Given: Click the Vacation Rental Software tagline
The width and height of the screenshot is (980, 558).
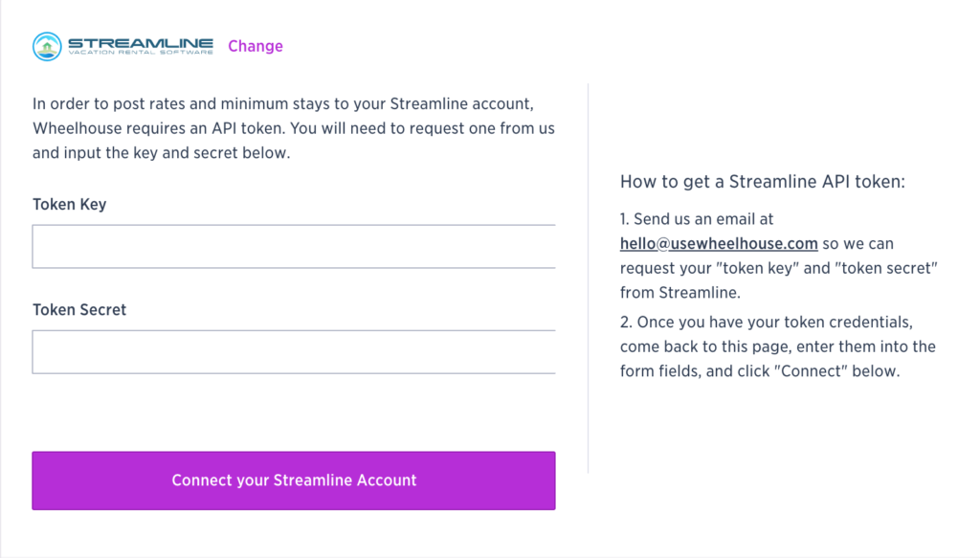Looking at the screenshot, I should [141, 53].
